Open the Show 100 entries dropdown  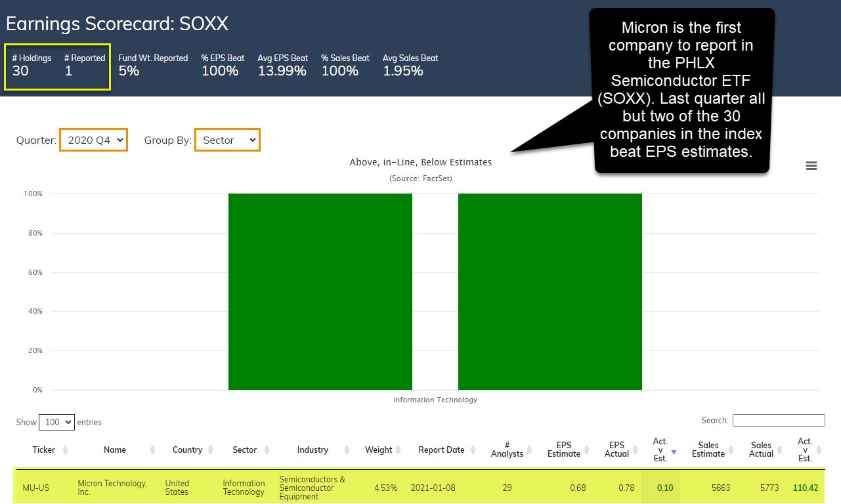point(57,422)
